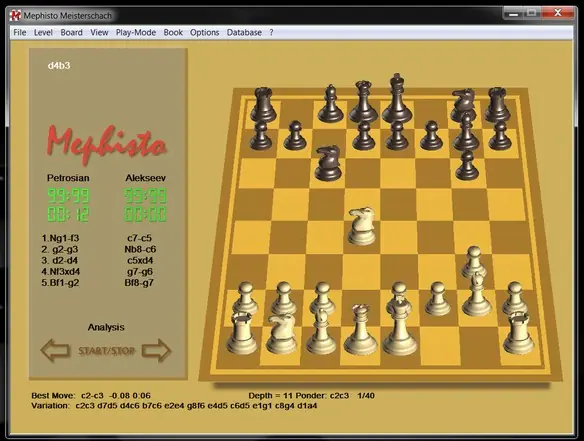This screenshot has height=441, width=584.
Task: Select the white knight in board center
Action: [x=362, y=226]
